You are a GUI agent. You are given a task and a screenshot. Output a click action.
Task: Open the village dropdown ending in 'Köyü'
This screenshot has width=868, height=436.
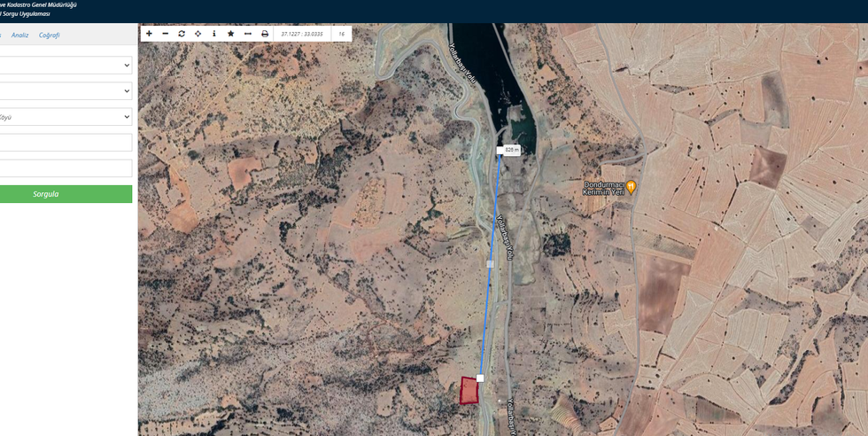tap(66, 117)
